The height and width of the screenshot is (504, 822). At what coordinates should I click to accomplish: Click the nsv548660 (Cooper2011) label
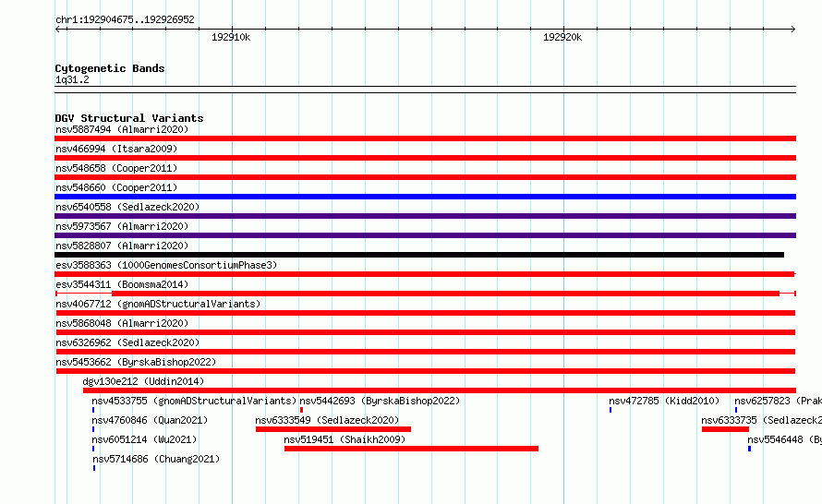(116, 187)
